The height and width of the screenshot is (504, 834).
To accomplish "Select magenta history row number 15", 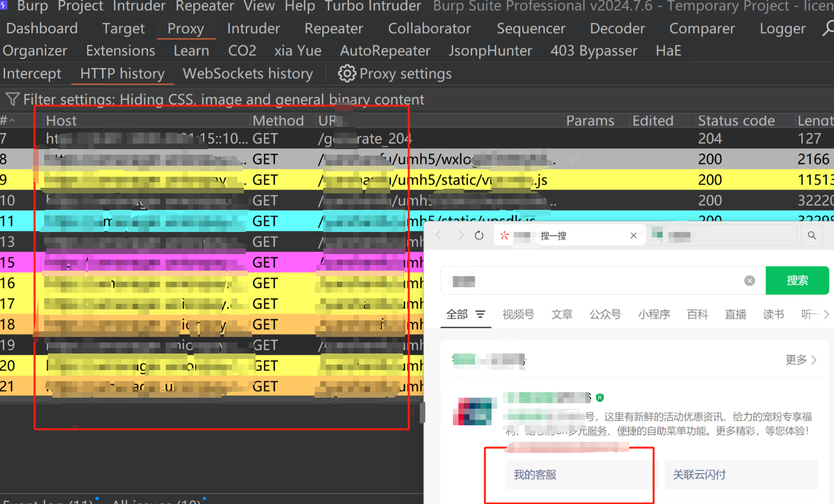I will point(212,262).
